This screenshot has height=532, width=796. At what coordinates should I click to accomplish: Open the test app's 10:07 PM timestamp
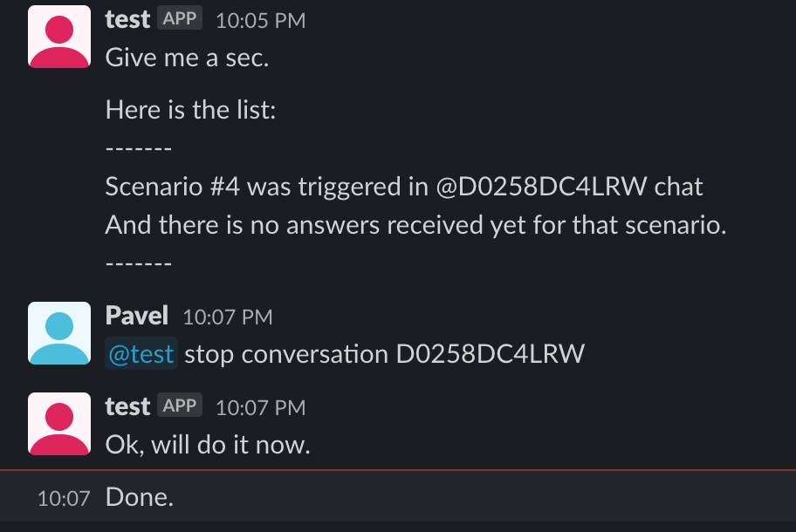261,408
